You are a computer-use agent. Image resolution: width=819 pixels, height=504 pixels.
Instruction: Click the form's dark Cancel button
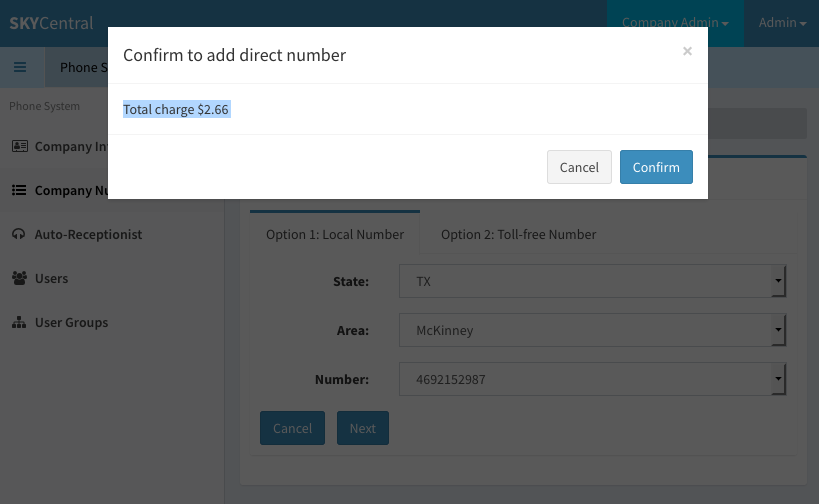coord(292,428)
